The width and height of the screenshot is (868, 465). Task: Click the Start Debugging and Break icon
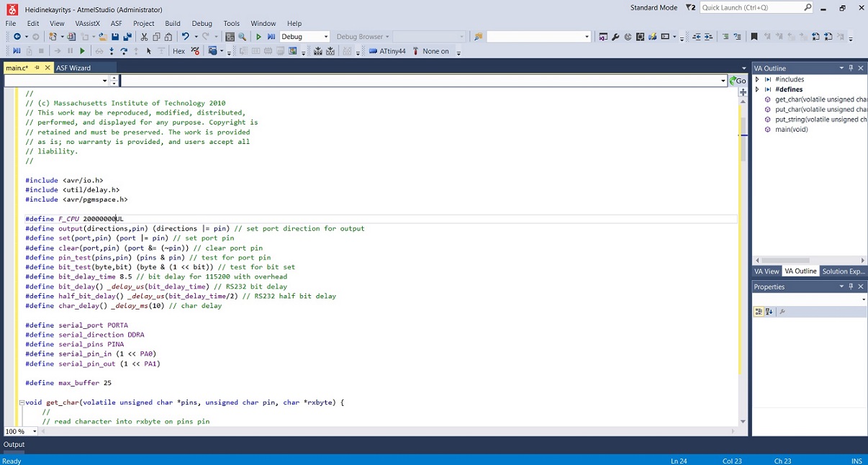[271, 37]
